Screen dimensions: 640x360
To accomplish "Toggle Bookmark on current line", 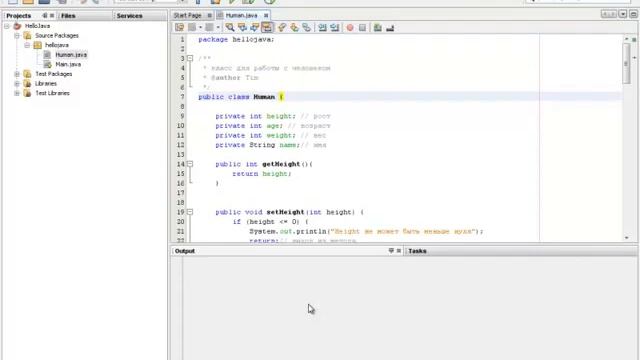I will pos(307,27).
